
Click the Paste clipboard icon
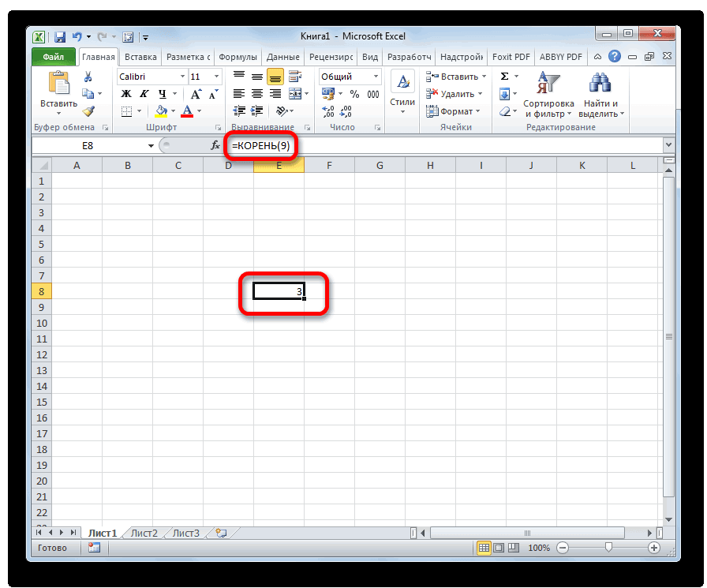click(x=59, y=84)
